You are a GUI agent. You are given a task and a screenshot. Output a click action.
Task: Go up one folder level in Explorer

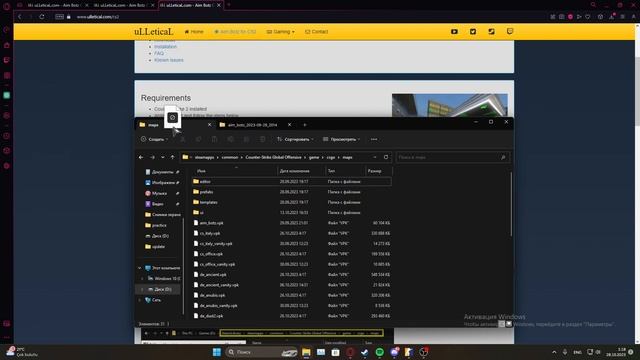(173, 157)
